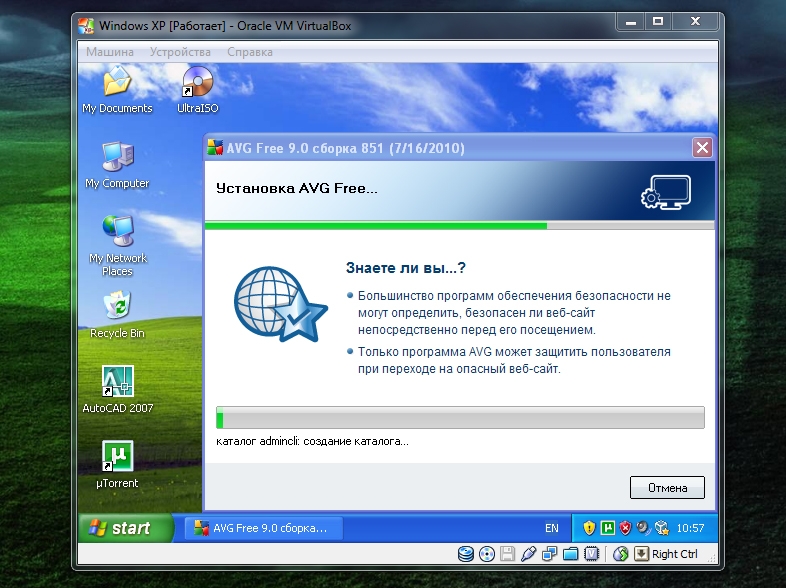Click VirtualBox hard disk activity indicator

click(x=466, y=554)
